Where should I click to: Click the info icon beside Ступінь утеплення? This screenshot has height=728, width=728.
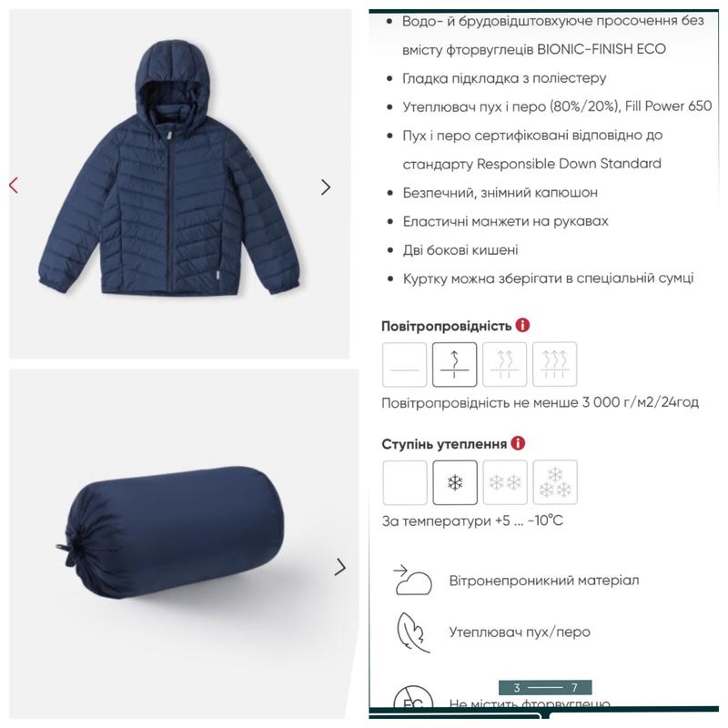click(518, 443)
